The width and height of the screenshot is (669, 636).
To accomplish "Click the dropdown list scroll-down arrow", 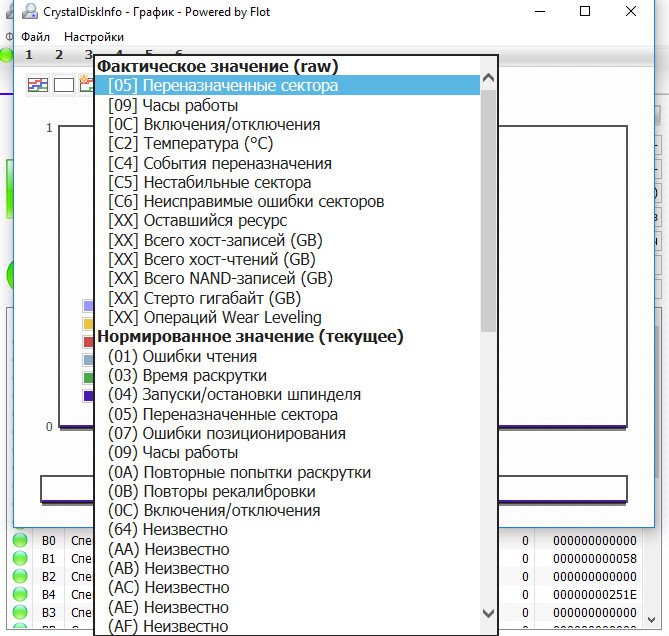I will coord(488,613).
